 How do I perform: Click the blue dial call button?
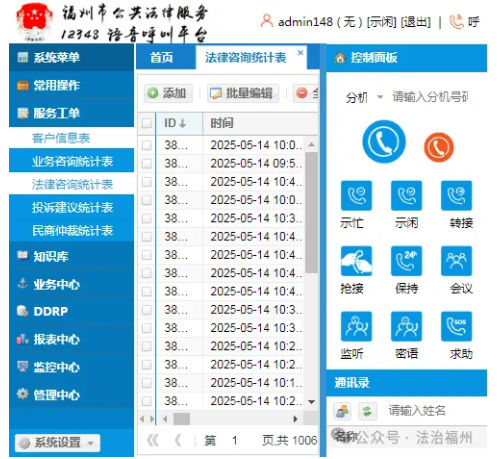[384, 142]
